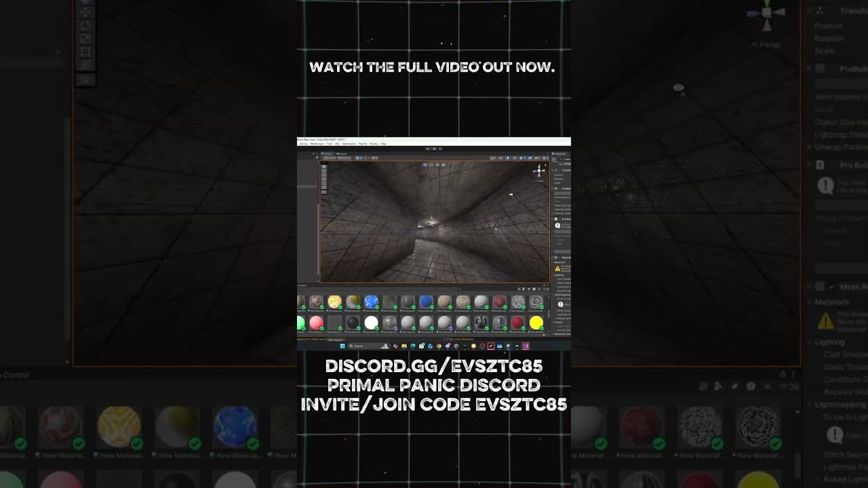Select the gold patterned material thumbnail
This screenshot has width=868, height=488.
[334, 302]
